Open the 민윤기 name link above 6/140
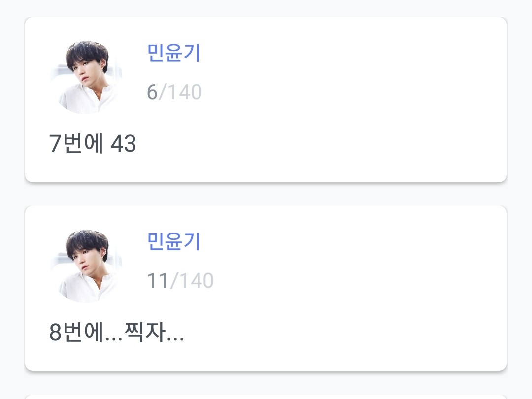 174,53
